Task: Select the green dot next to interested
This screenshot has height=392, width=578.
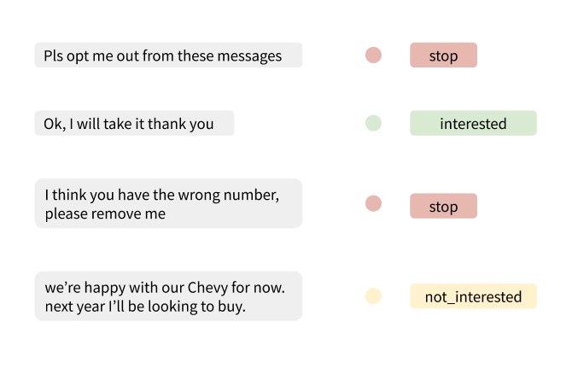Action: (x=373, y=123)
